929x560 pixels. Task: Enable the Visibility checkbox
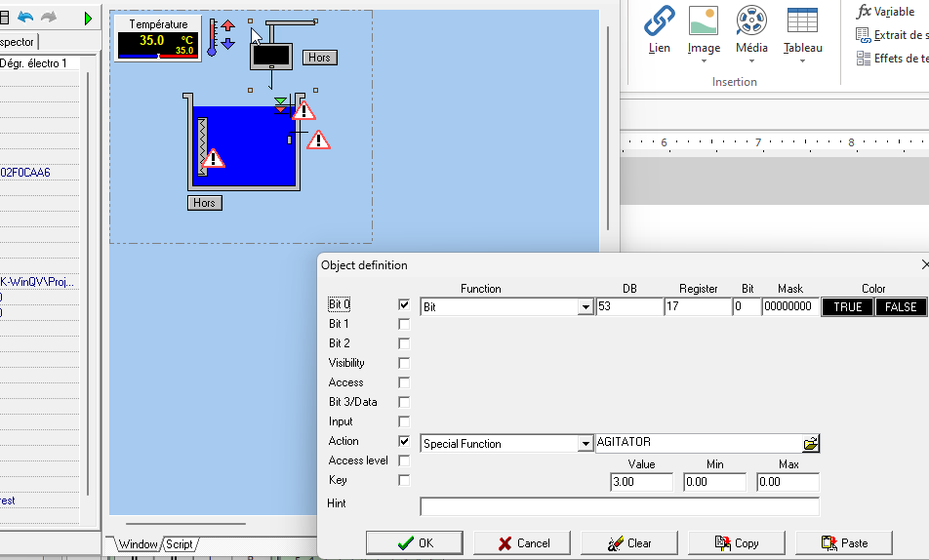(404, 363)
